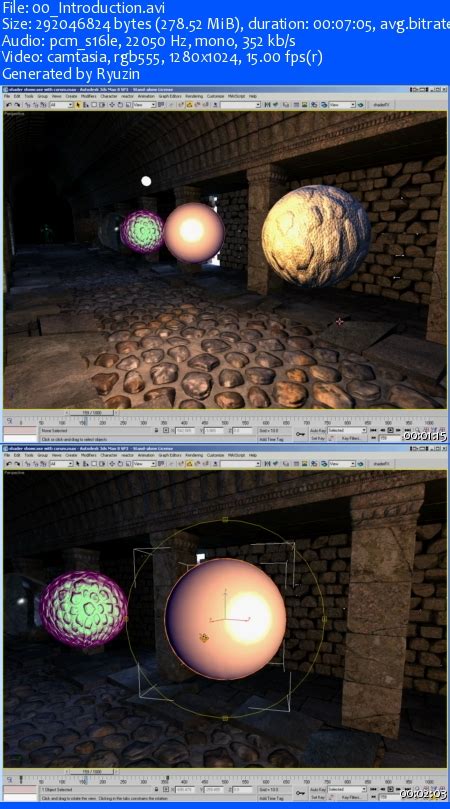The image size is (450, 809).
Task: Select the Move tool in the lower frame toolbar
Action: click(x=111, y=464)
